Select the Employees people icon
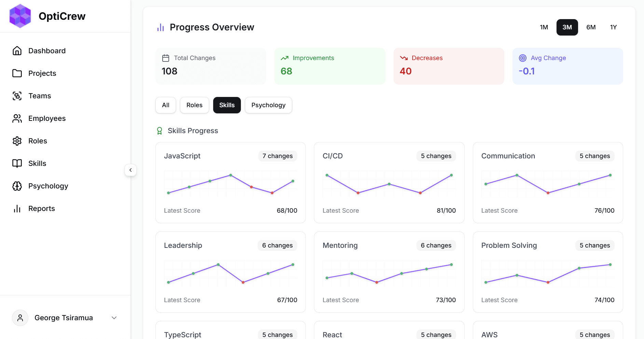Viewport: 644px width, 339px height. tap(17, 118)
